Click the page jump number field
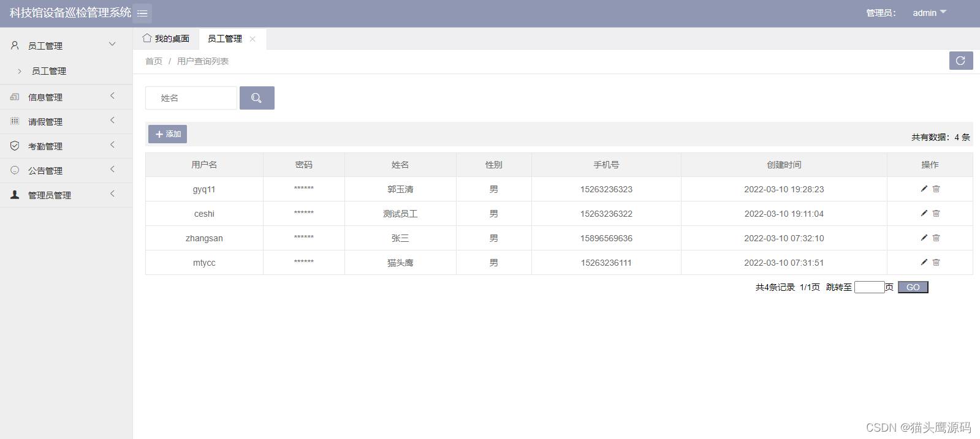Image resolution: width=980 pixels, height=439 pixels. (x=868, y=287)
